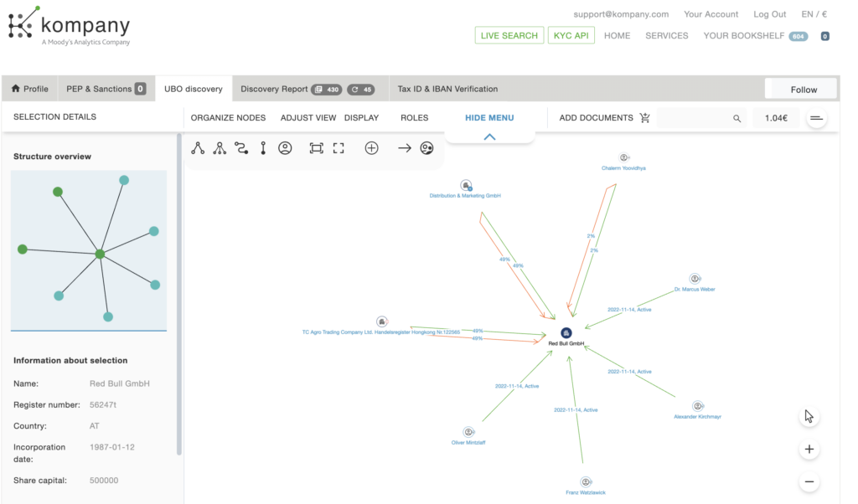The width and height of the screenshot is (858, 504).
Task: Click the circled plus display icon
Action: pyautogui.click(x=372, y=148)
